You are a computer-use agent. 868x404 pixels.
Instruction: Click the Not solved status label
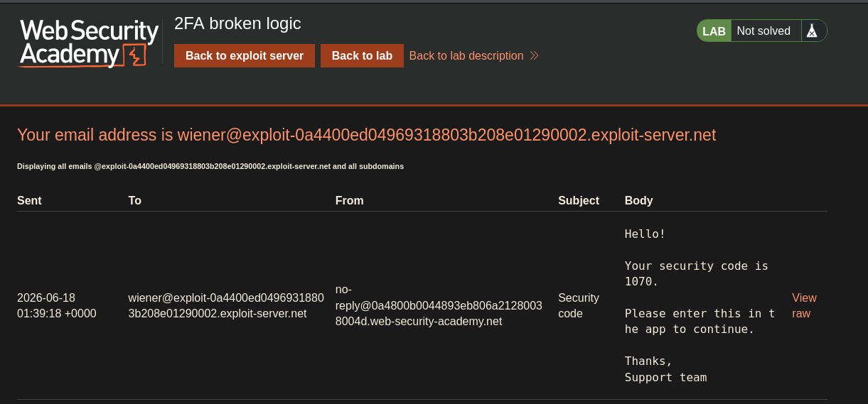(x=763, y=31)
